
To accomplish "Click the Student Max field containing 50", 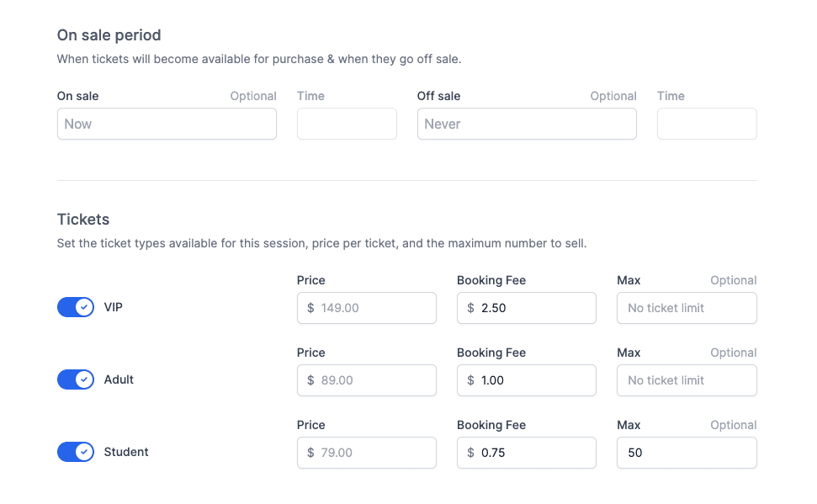I will pyautogui.click(x=687, y=453).
